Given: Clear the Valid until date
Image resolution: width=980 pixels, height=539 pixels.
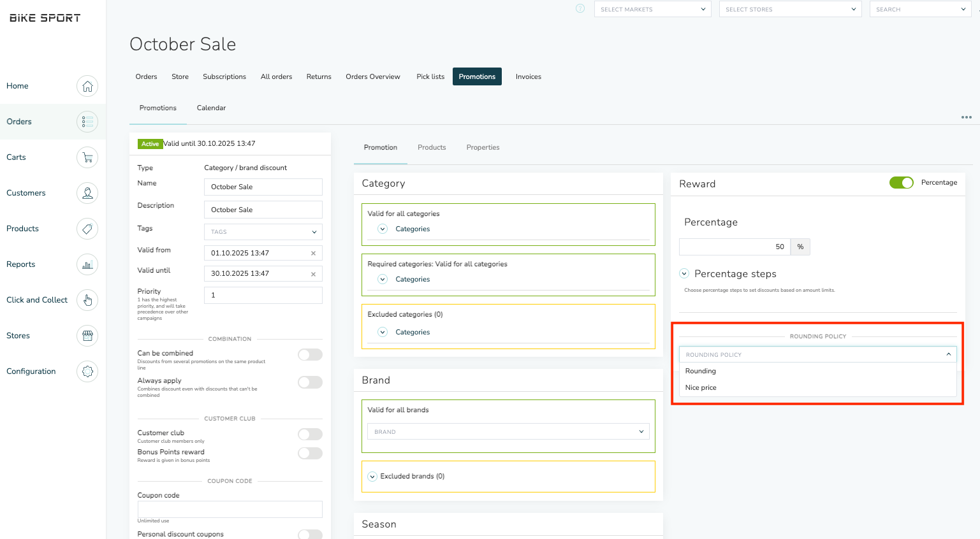Looking at the screenshot, I should pyautogui.click(x=313, y=274).
